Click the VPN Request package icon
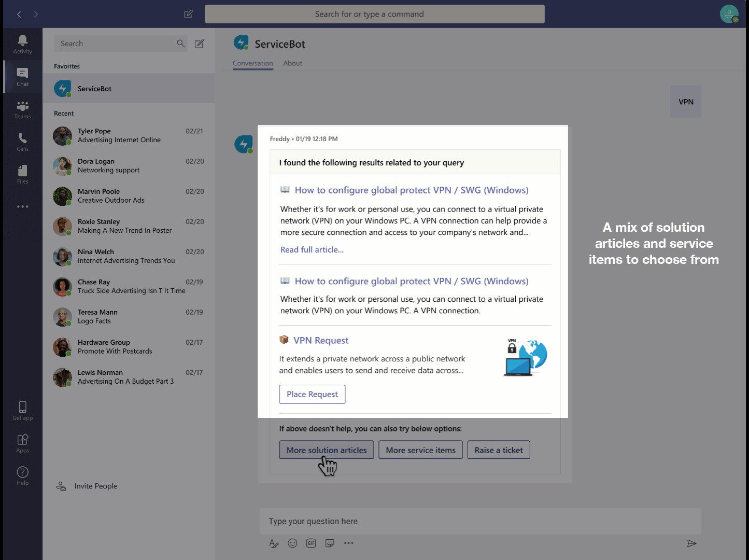The width and height of the screenshot is (749, 560). click(x=284, y=340)
